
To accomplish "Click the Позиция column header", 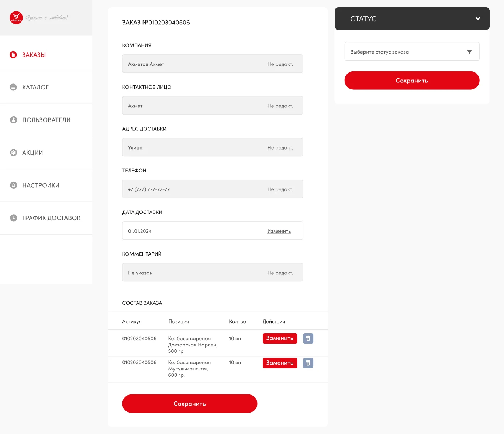I will point(179,321).
